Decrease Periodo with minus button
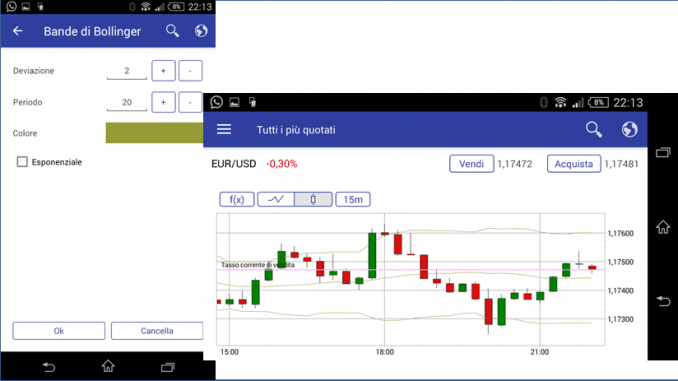 tap(190, 102)
